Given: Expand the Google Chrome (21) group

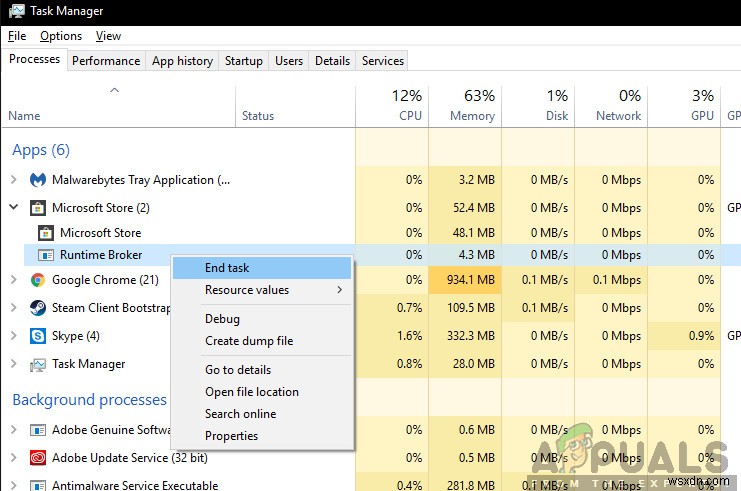Looking at the screenshot, I should 14,280.
